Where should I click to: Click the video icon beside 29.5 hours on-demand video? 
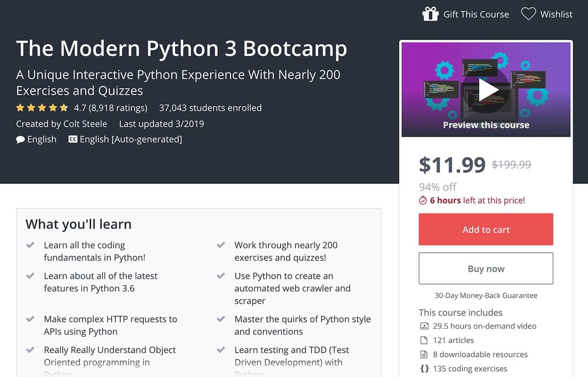(x=424, y=326)
